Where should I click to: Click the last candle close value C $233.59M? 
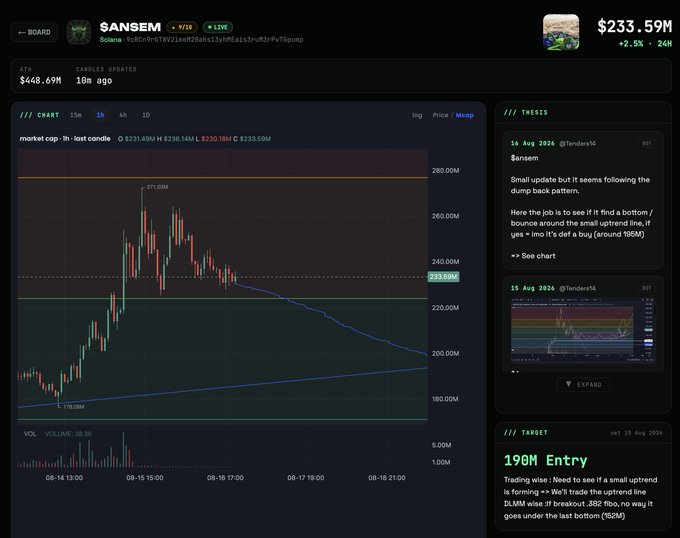[x=252, y=139]
